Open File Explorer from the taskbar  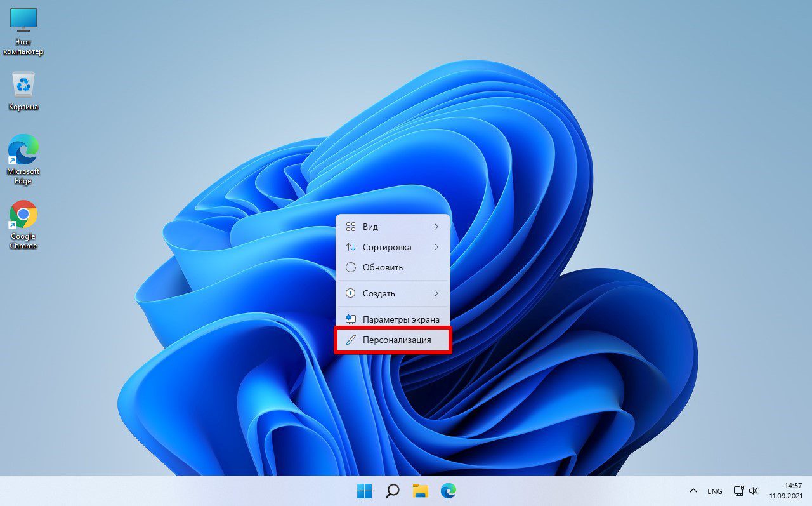point(421,491)
